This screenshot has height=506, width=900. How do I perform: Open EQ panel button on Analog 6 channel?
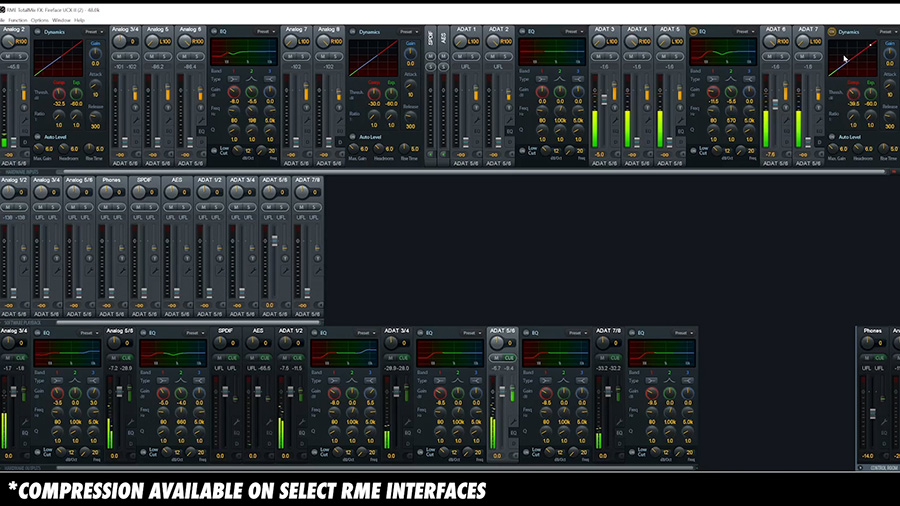click(201, 131)
